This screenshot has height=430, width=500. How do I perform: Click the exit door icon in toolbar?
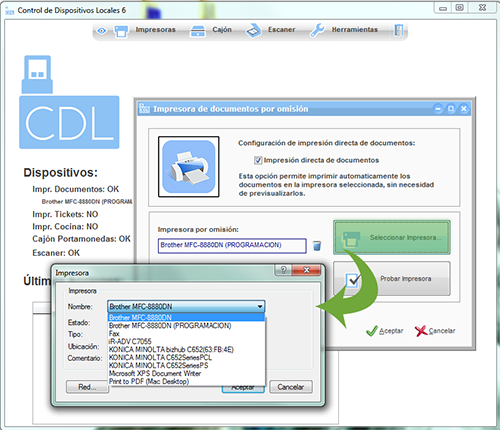pos(399,31)
